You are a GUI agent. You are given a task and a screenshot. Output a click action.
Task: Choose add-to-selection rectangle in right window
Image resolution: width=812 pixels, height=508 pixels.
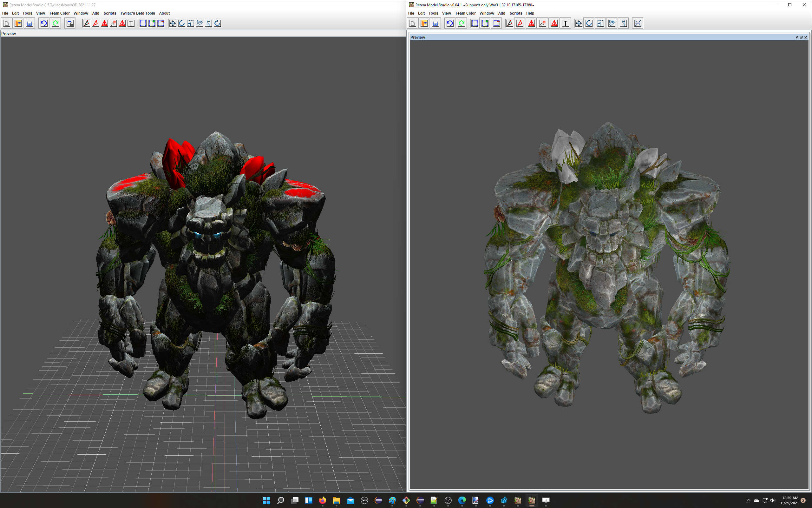coord(485,23)
